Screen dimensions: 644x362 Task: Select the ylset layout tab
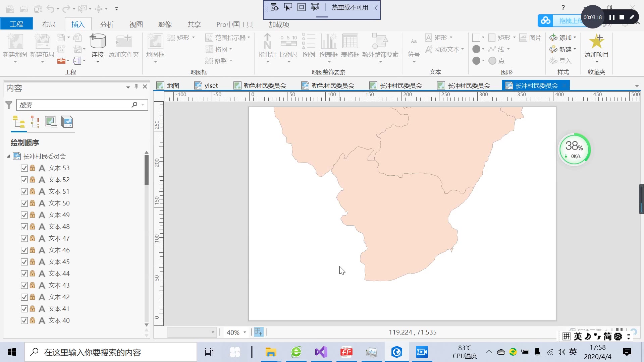(x=211, y=85)
